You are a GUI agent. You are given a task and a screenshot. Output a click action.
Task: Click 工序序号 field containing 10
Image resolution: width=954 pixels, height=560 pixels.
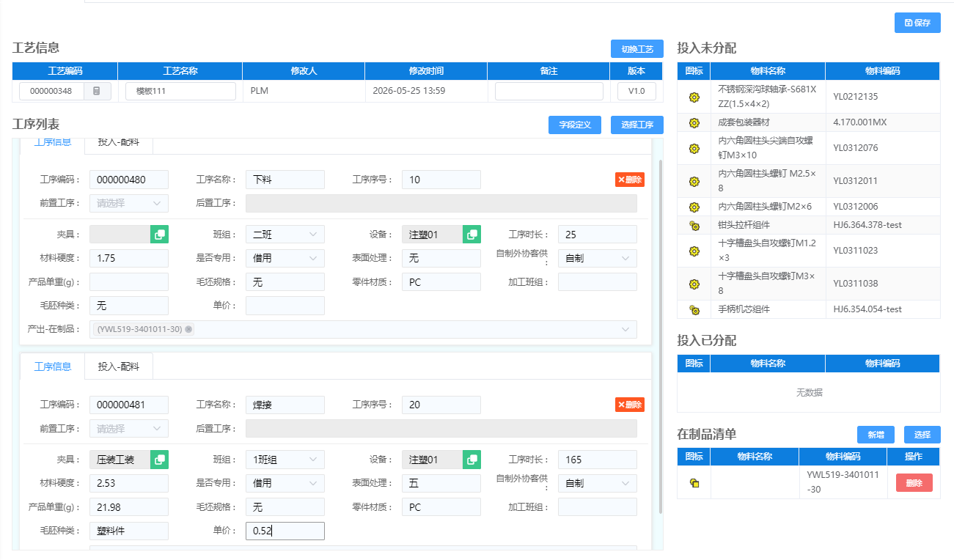click(441, 180)
